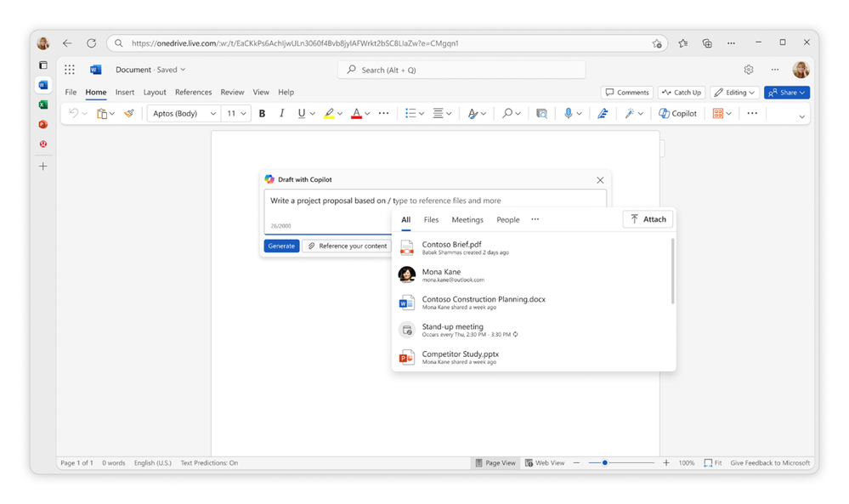Screen dimensions: 849x504
Task: Open Excel from the left sidebar
Action: click(x=42, y=105)
